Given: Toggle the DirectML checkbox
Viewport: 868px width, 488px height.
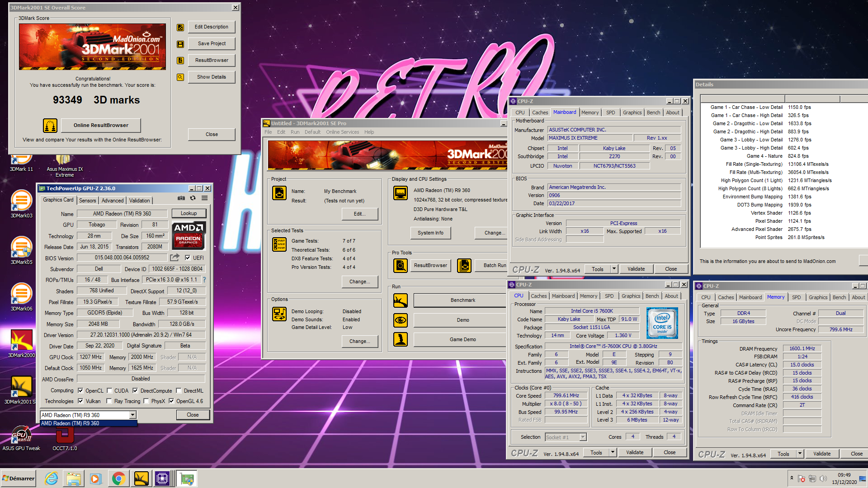Looking at the screenshot, I should pyautogui.click(x=179, y=391).
